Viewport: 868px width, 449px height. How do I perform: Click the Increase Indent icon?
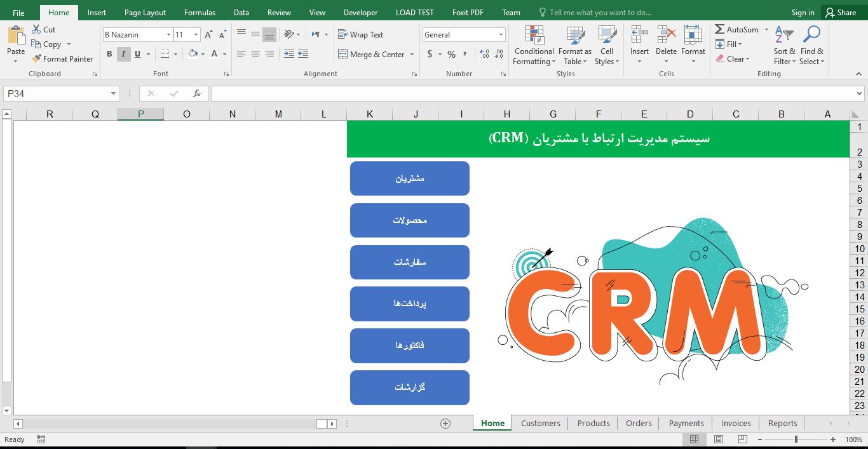[x=303, y=54]
